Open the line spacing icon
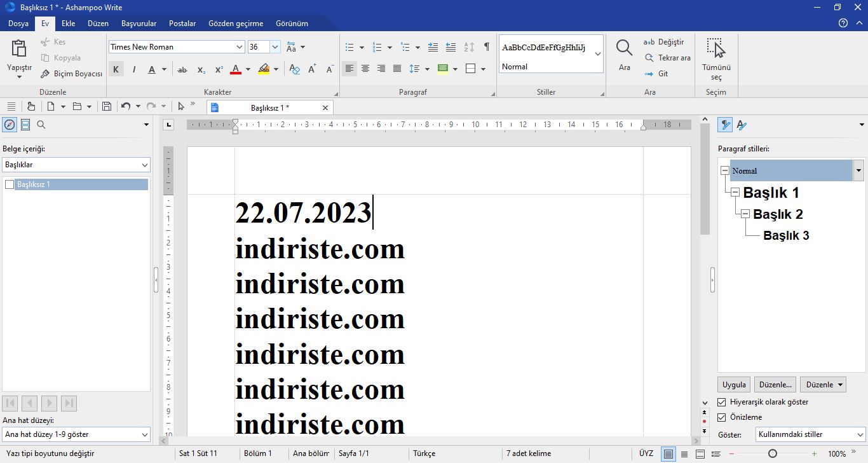The width and height of the screenshot is (868, 463). coord(415,69)
